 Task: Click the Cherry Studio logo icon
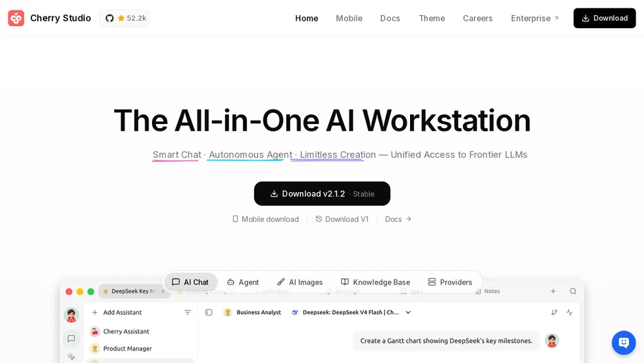(x=16, y=18)
